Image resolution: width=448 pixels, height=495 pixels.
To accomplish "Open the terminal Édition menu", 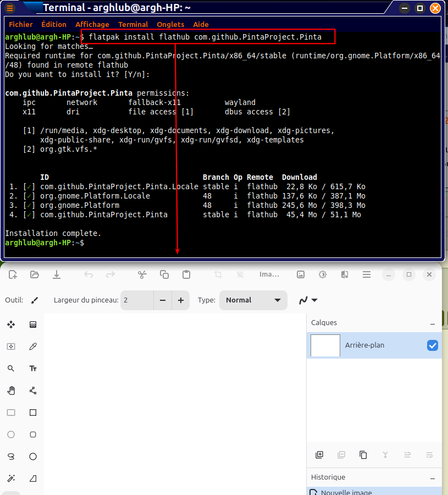I will click(x=54, y=24).
